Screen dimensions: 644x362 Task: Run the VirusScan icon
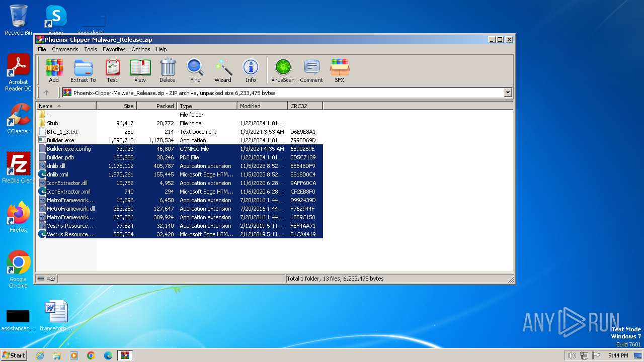(283, 71)
